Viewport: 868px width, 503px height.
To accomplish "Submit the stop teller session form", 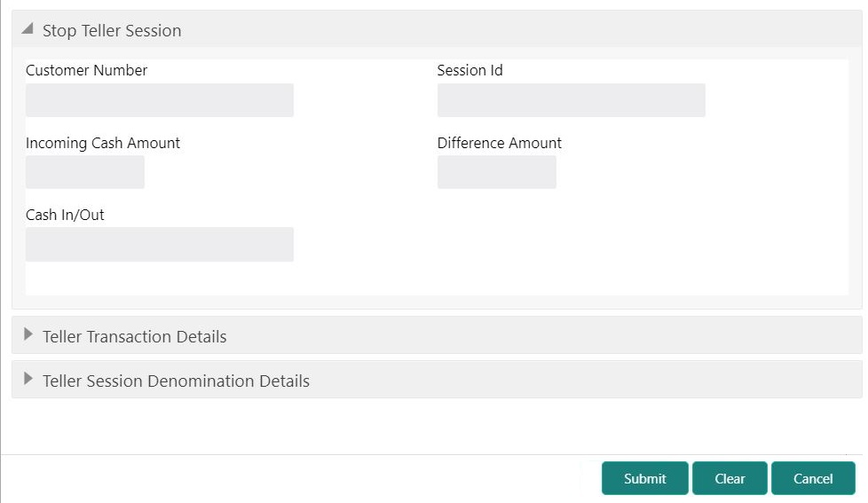I will pos(645,478).
